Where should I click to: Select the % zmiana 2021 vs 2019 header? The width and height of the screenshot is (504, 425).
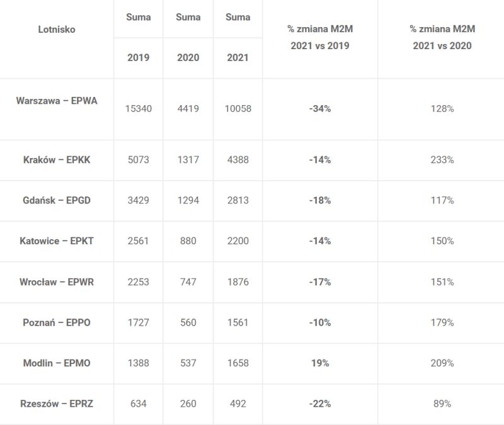(x=320, y=37)
